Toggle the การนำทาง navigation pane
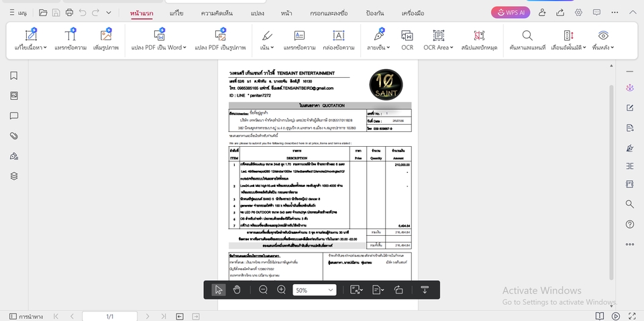Viewport: 644px width, 321px height. coord(26,316)
